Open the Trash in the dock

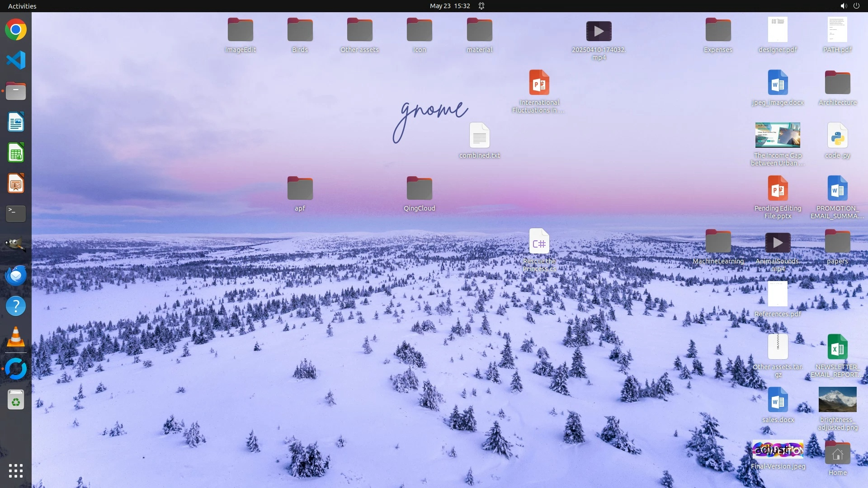16,400
